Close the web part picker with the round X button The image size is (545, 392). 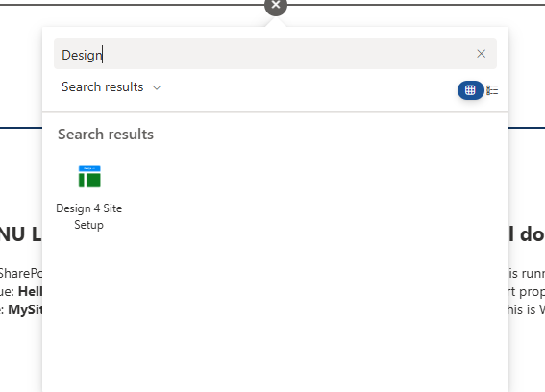(x=276, y=5)
